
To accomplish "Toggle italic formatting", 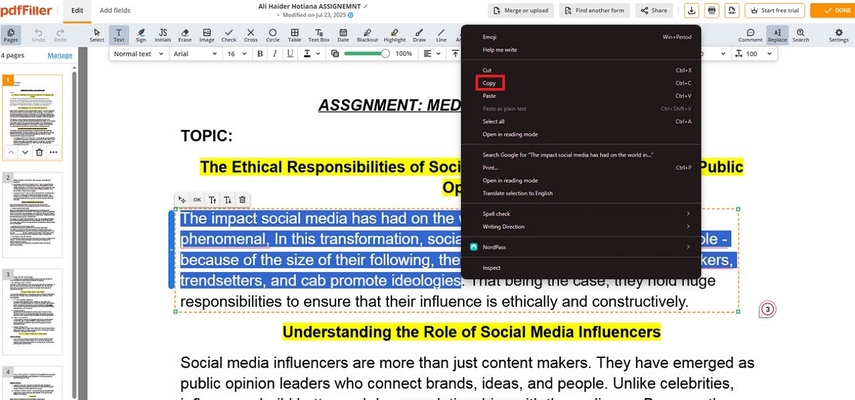I will (275, 53).
